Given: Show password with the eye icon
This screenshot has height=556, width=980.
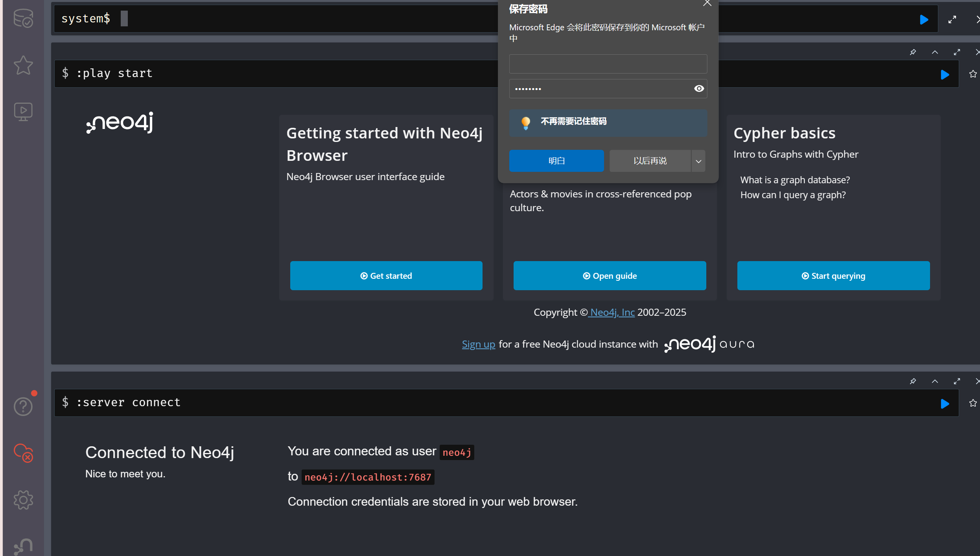Looking at the screenshot, I should click(699, 88).
